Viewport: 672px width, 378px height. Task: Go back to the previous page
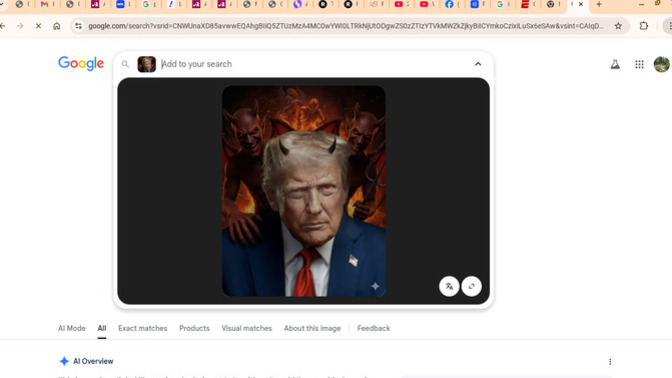point(3,26)
